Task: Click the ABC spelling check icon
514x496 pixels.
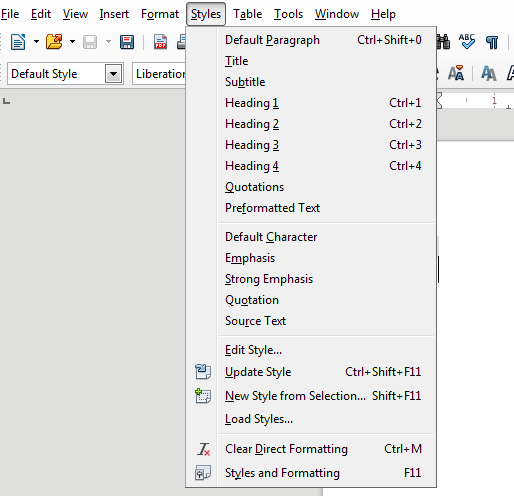Action: 467,42
